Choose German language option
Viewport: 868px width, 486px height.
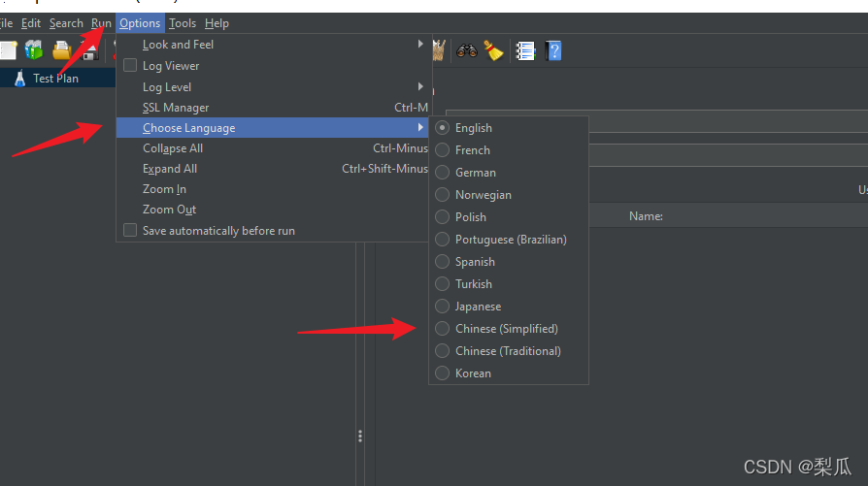point(442,172)
